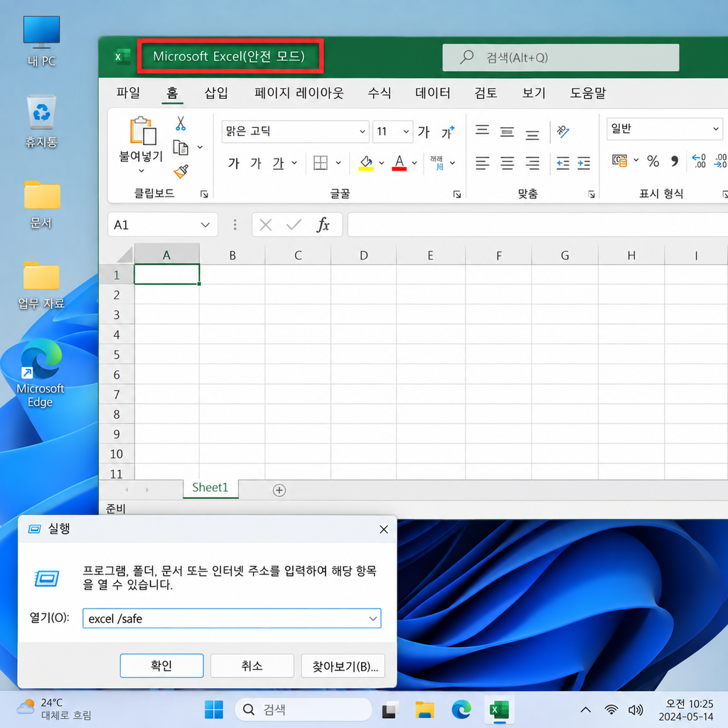Click the Insert Function fx icon
The width and height of the screenshot is (728, 728).
click(x=323, y=225)
